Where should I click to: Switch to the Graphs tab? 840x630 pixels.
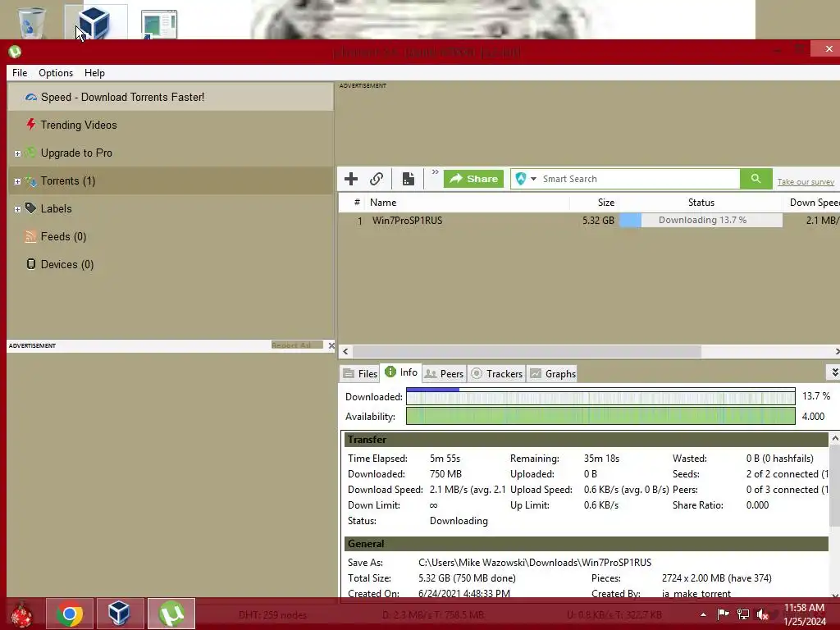(x=553, y=373)
